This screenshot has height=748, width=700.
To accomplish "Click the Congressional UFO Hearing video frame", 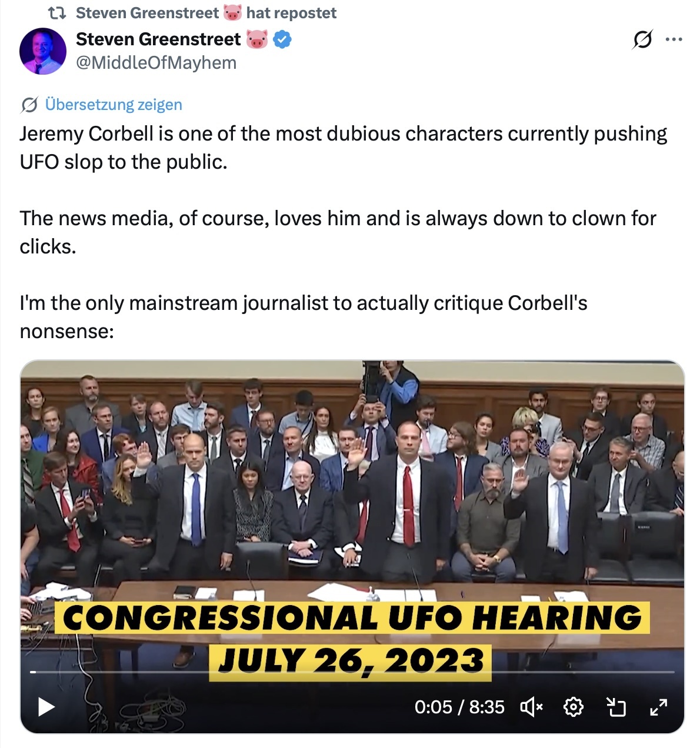I will (x=352, y=517).
